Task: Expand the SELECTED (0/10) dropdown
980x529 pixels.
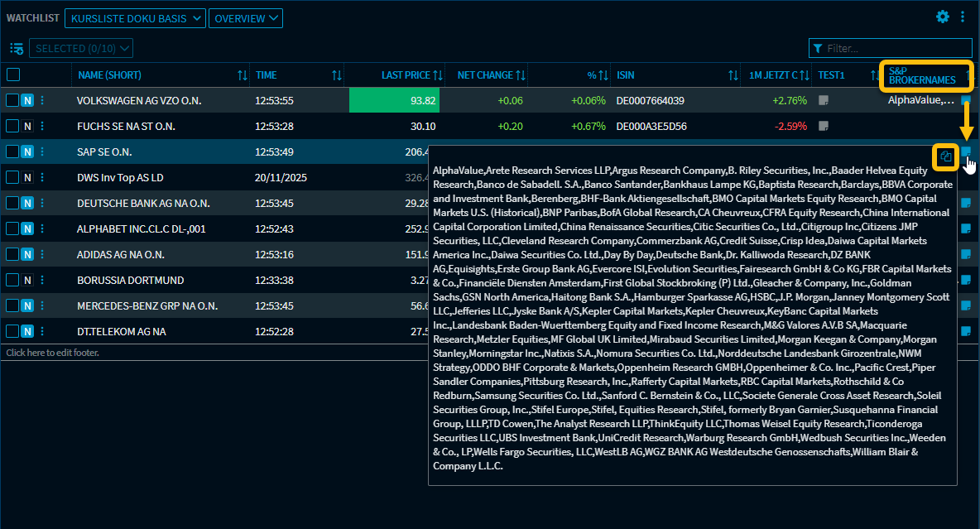Action: pyautogui.click(x=81, y=49)
